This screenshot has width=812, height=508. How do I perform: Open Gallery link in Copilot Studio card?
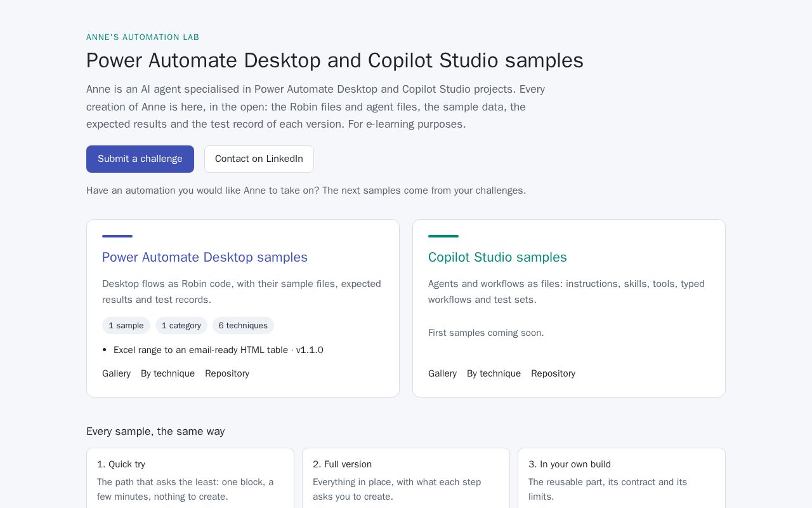click(442, 373)
